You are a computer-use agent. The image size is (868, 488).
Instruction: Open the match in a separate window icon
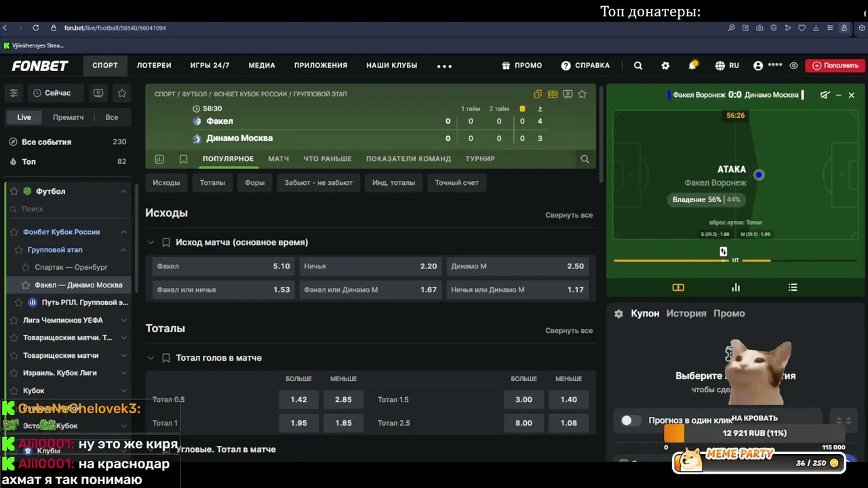[x=538, y=94]
